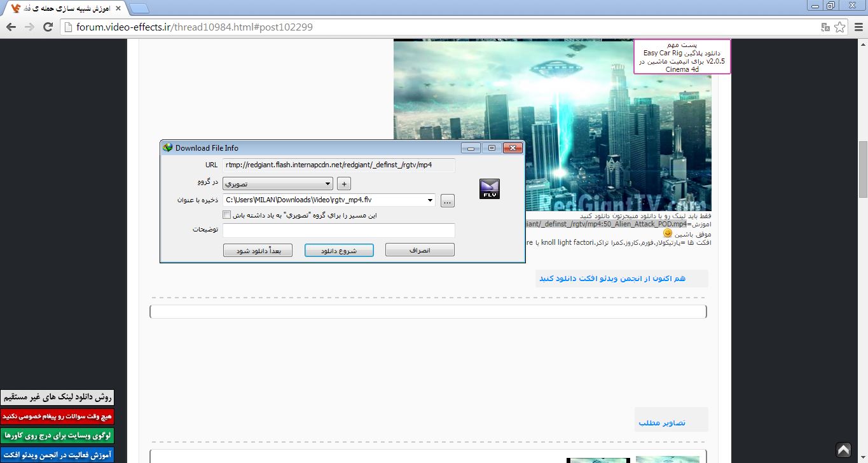Screen dimensions: 868x463
Task: Click the page vertical scrollbar thumb
Action: 863,169
